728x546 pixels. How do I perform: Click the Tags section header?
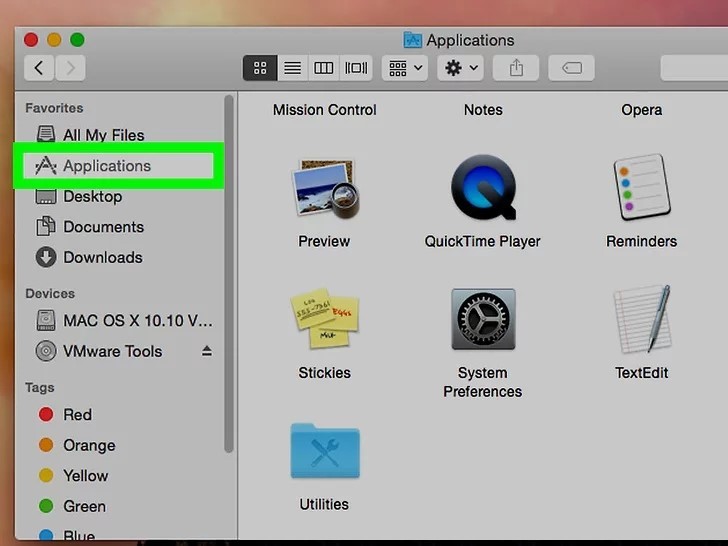tap(40, 388)
